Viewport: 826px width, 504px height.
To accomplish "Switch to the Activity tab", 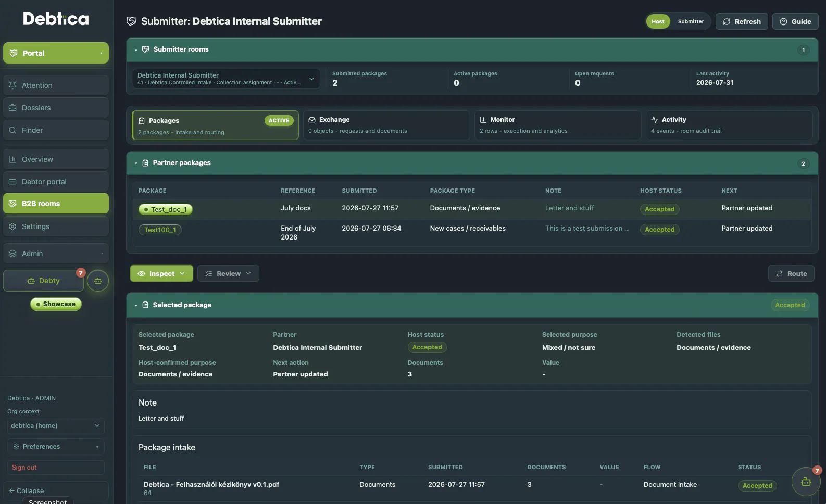I will [x=729, y=125].
